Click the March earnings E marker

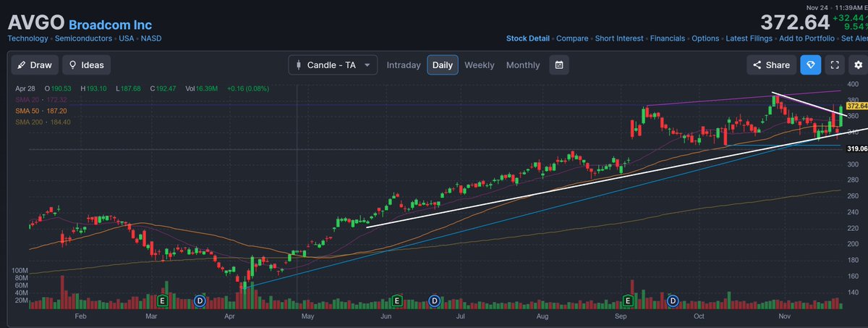tap(163, 300)
